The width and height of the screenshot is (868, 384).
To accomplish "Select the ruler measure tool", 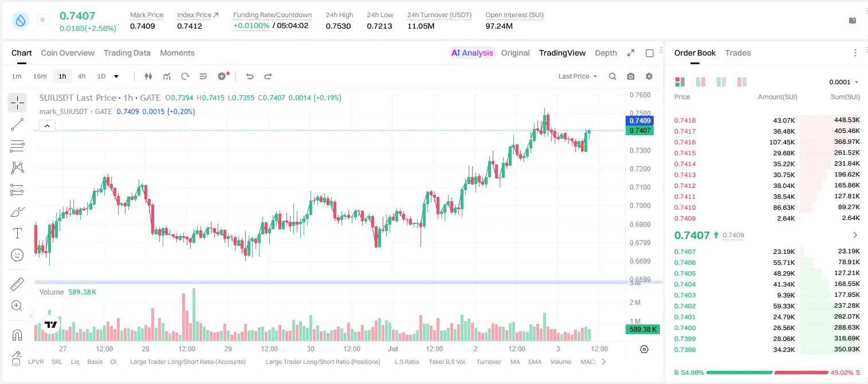I will pyautogui.click(x=17, y=284).
